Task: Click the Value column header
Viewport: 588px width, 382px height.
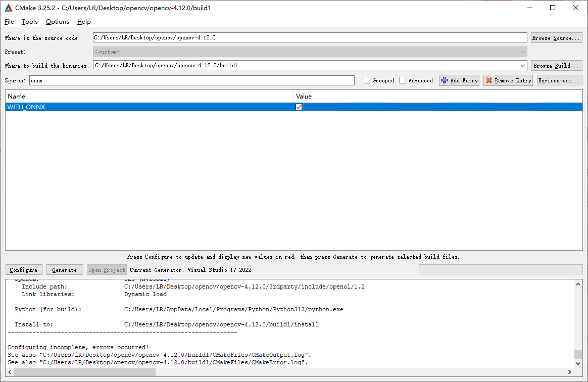Action: (x=438, y=97)
